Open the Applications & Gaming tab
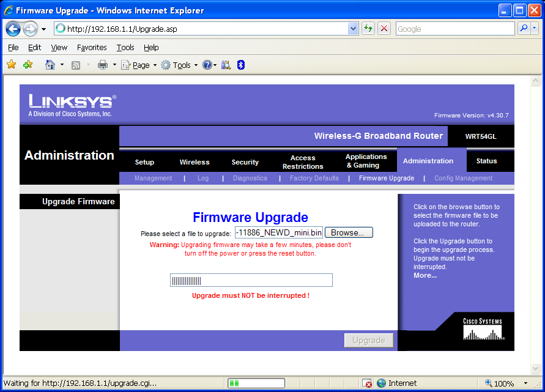Screen dimensions: 545x392 click(366, 161)
